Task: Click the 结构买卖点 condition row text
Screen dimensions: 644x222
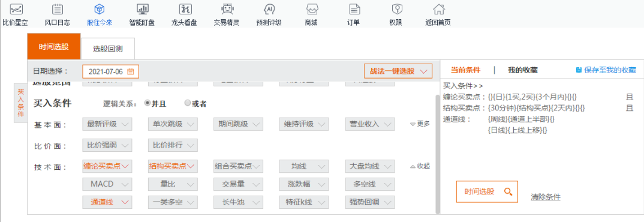Action: 514,108
